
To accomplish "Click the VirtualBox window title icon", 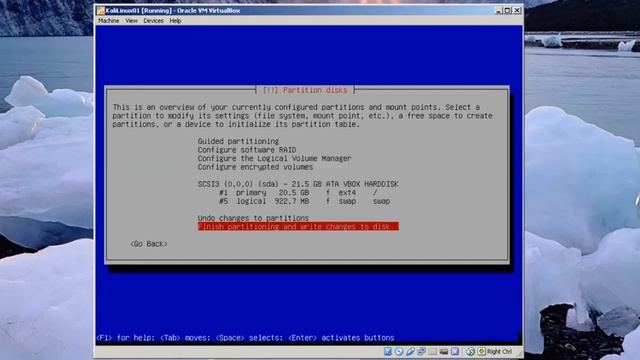I will (101, 10).
